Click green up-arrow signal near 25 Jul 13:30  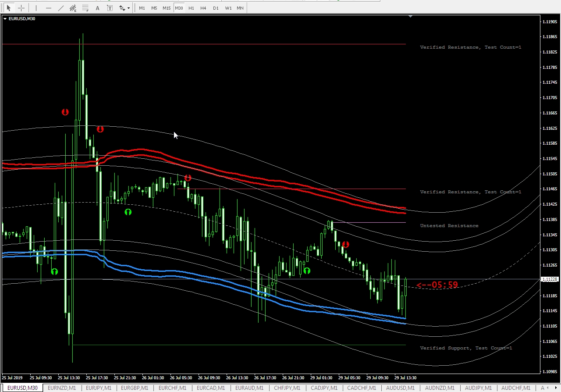54,272
